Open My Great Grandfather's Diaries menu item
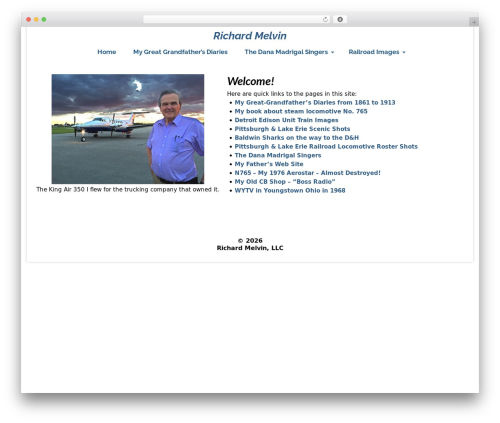The height and width of the screenshot is (423, 500). point(180,52)
